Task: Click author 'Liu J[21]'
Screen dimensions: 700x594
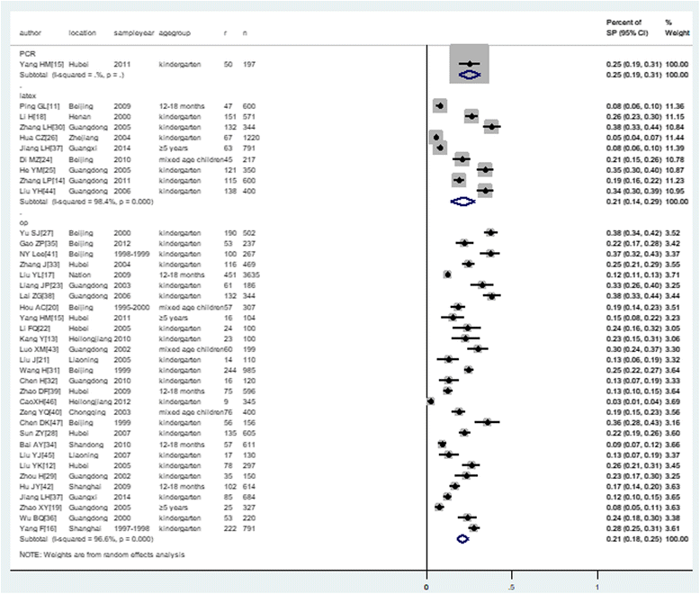Action: point(34,360)
